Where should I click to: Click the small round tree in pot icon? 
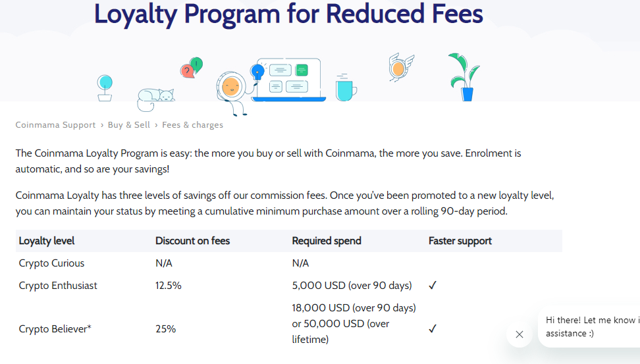point(105,88)
